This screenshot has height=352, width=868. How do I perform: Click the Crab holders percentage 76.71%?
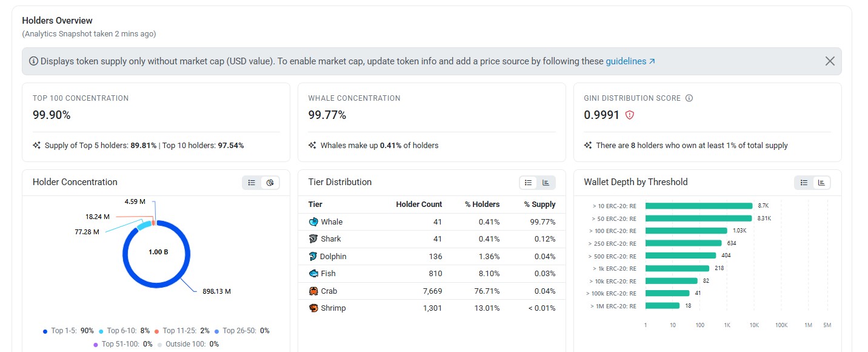point(487,291)
